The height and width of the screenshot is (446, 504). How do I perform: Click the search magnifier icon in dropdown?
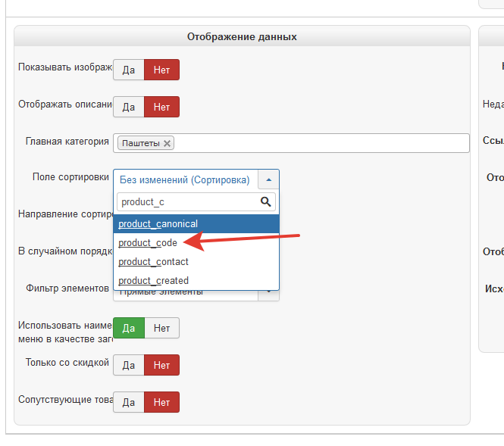coord(265,202)
